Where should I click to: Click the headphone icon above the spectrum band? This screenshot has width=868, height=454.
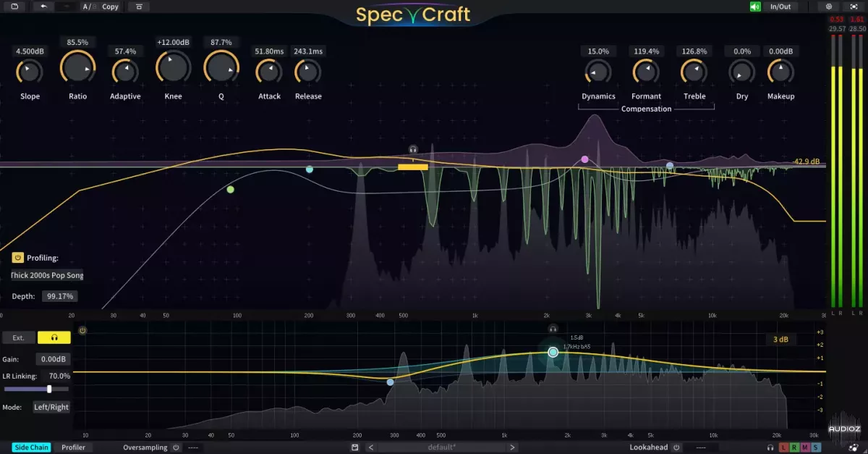(412, 149)
